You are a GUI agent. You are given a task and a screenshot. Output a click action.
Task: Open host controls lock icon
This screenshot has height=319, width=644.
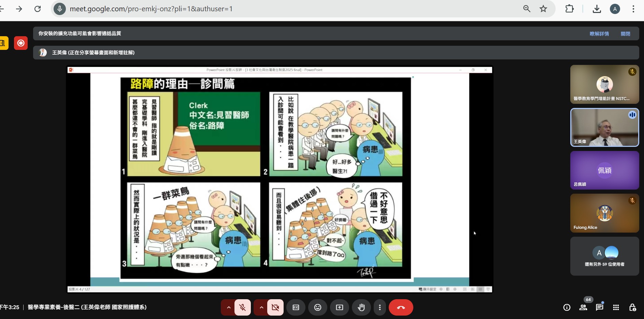632,307
